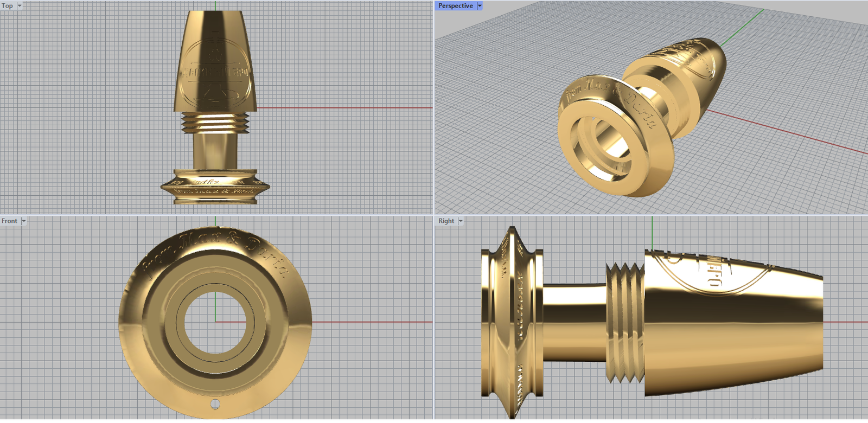Open the Front viewport dropdown arrow
The height and width of the screenshot is (423, 868).
23,221
